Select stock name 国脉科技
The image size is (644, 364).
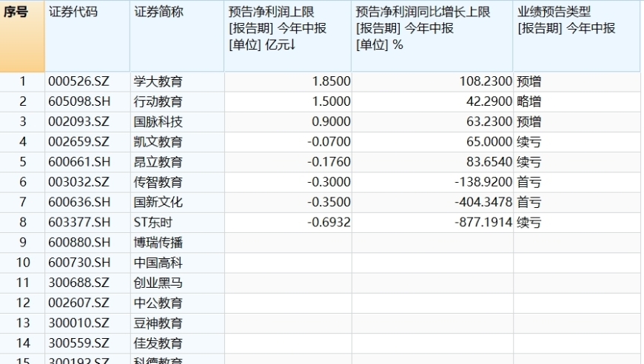point(158,121)
